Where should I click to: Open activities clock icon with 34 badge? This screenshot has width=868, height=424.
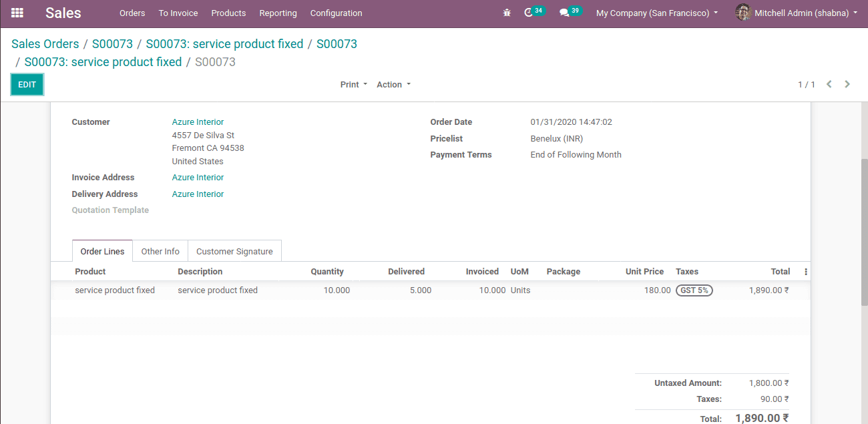tap(534, 12)
